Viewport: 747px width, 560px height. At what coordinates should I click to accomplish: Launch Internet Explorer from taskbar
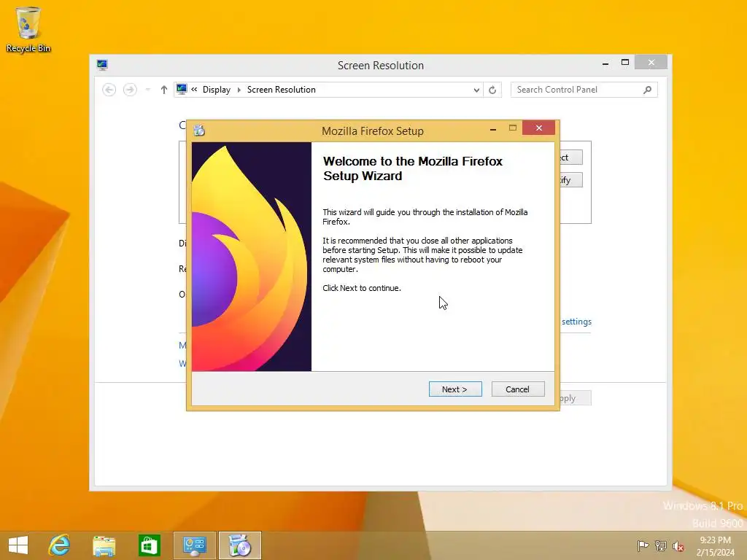click(x=60, y=545)
